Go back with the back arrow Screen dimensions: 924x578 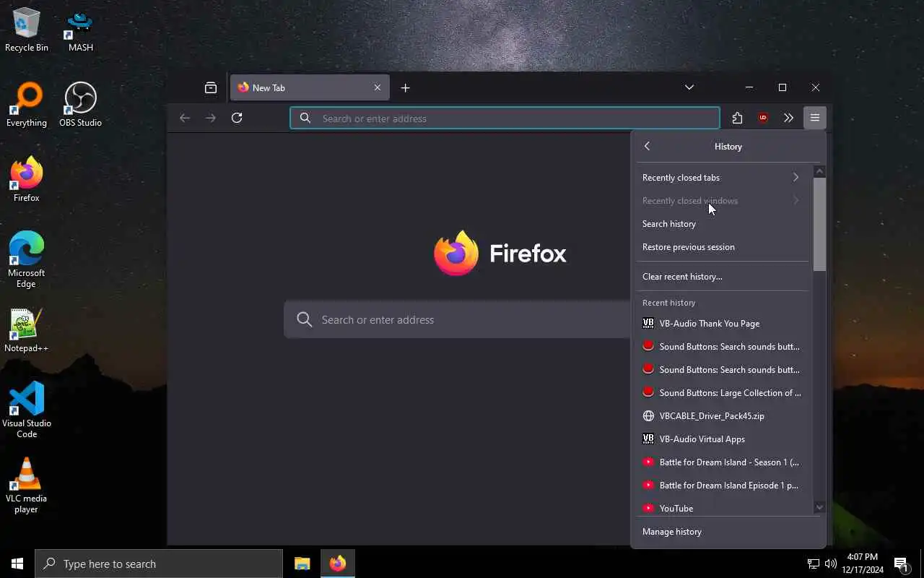pos(185,118)
